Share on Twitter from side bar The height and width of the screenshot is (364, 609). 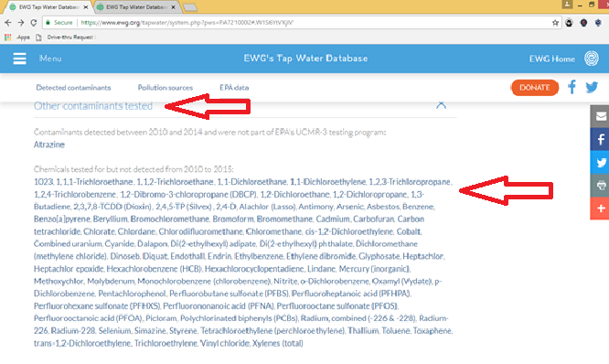click(x=601, y=163)
